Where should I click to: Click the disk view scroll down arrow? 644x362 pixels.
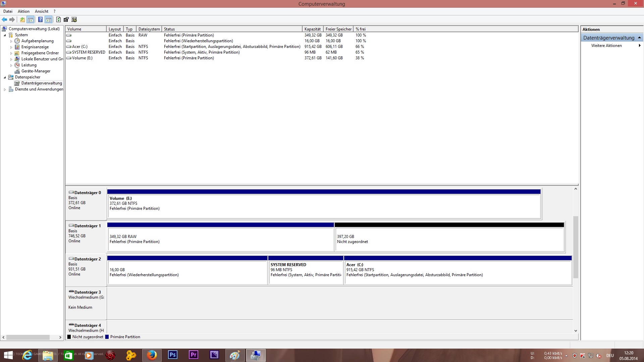point(576,330)
